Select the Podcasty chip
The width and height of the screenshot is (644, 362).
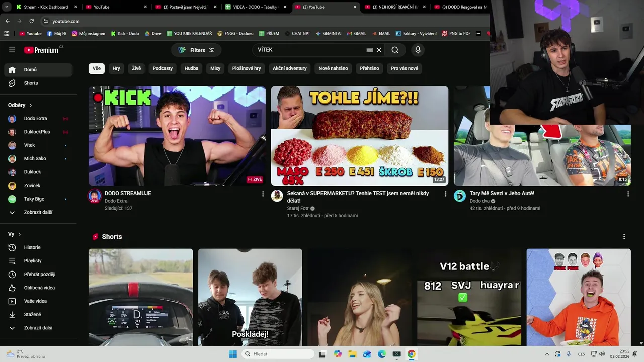[163, 68]
